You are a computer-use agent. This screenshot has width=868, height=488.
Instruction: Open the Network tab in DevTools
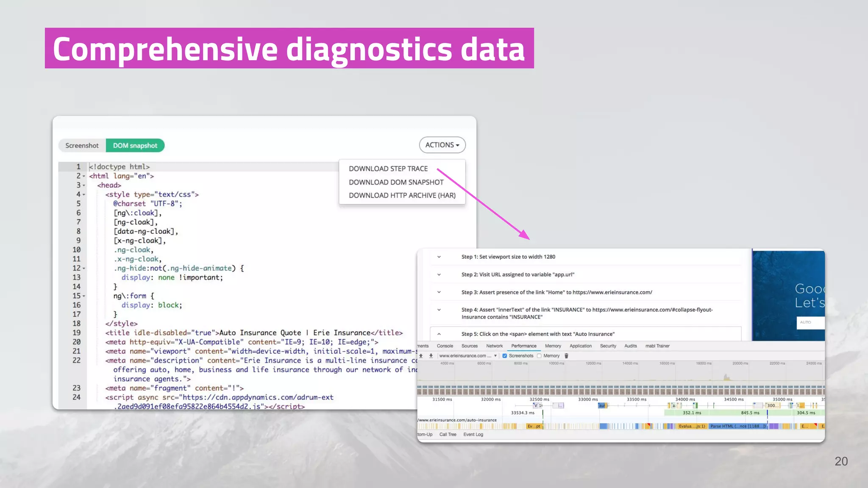494,346
